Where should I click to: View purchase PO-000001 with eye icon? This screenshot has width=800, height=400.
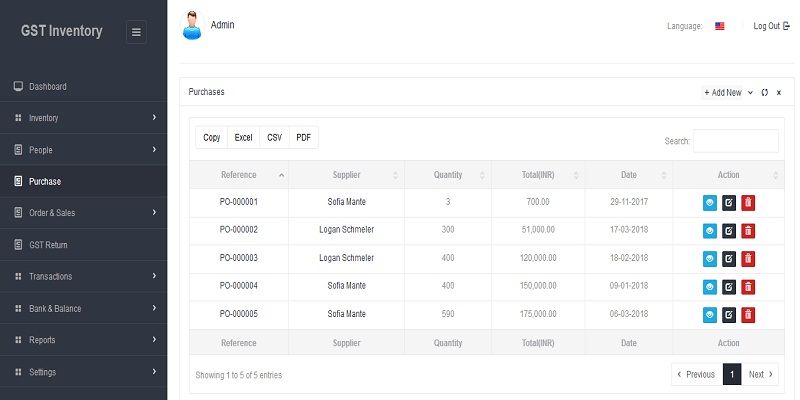coord(710,202)
